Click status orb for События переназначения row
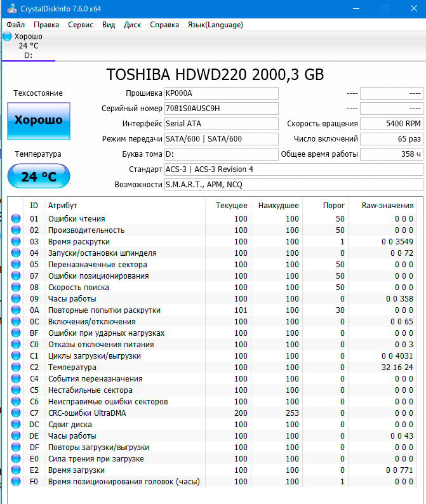 16,378
